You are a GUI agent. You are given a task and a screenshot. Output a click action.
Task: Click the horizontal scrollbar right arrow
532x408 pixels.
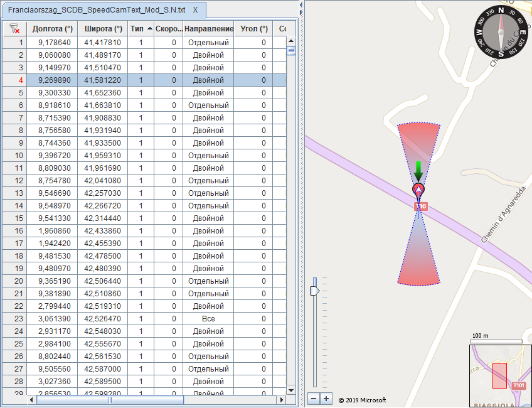281,400
